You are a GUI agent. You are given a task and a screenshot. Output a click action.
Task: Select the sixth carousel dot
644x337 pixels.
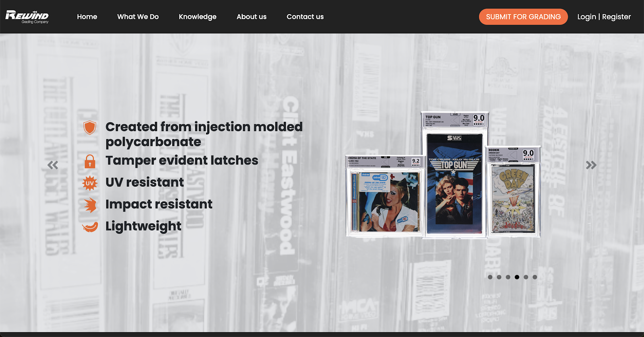point(535,277)
